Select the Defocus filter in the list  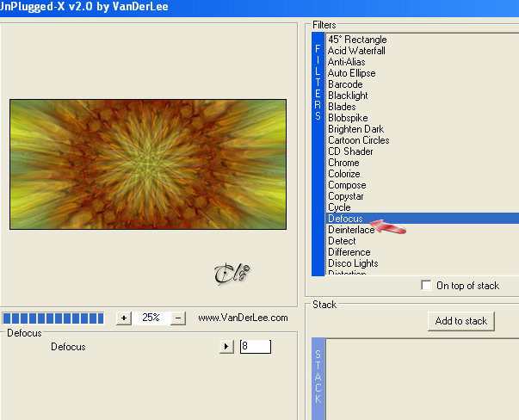tap(423, 219)
